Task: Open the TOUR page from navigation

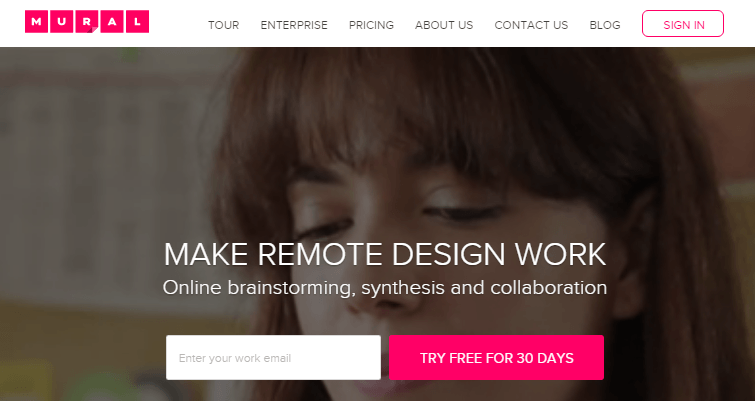Action: (x=223, y=25)
